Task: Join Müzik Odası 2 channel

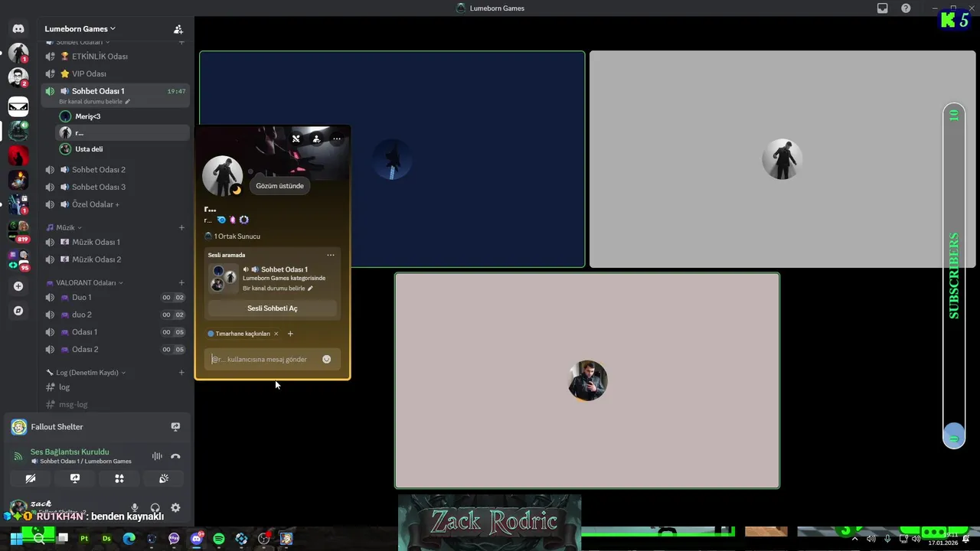Action: click(115, 259)
